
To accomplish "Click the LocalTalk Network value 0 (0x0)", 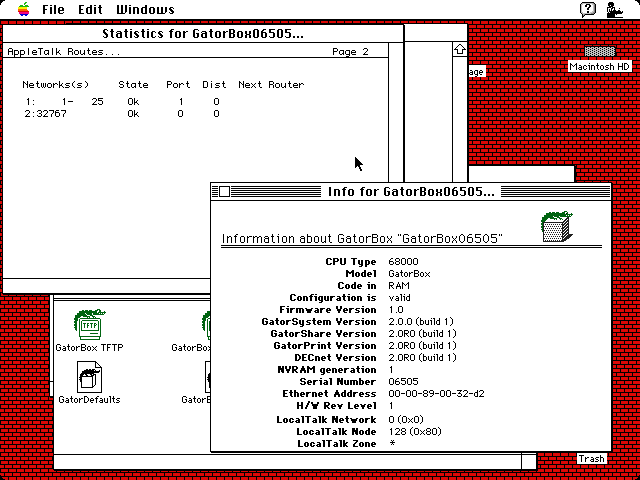I will click(x=406, y=420).
